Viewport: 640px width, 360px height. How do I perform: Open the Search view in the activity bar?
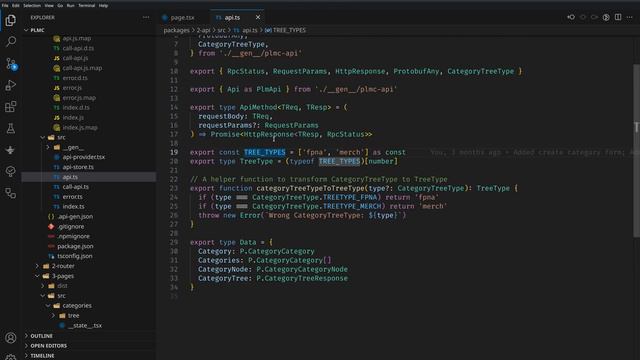pyautogui.click(x=11, y=41)
